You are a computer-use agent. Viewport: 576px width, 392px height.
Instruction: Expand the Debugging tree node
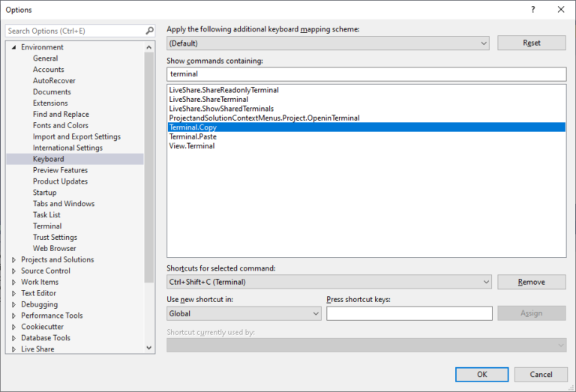pyautogui.click(x=13, y=305)
